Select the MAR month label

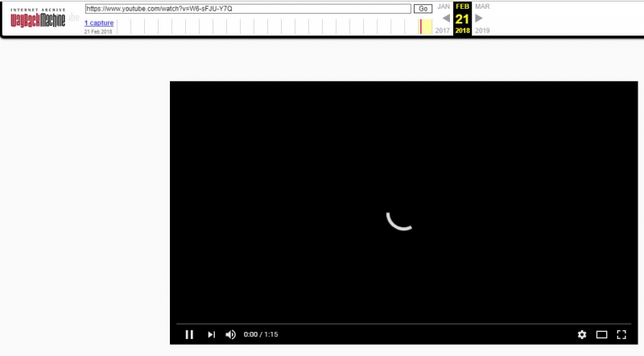(481, 6)
